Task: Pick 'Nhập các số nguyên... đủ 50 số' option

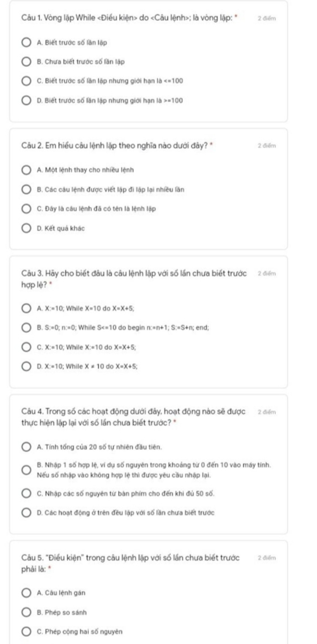Action: coord(26,493)
